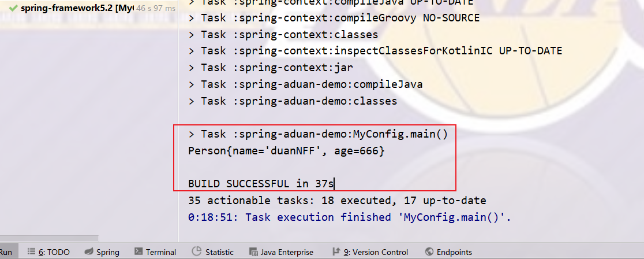Click the Task execution finished message
Screen dimensions: 644x259
coord(350,217)
